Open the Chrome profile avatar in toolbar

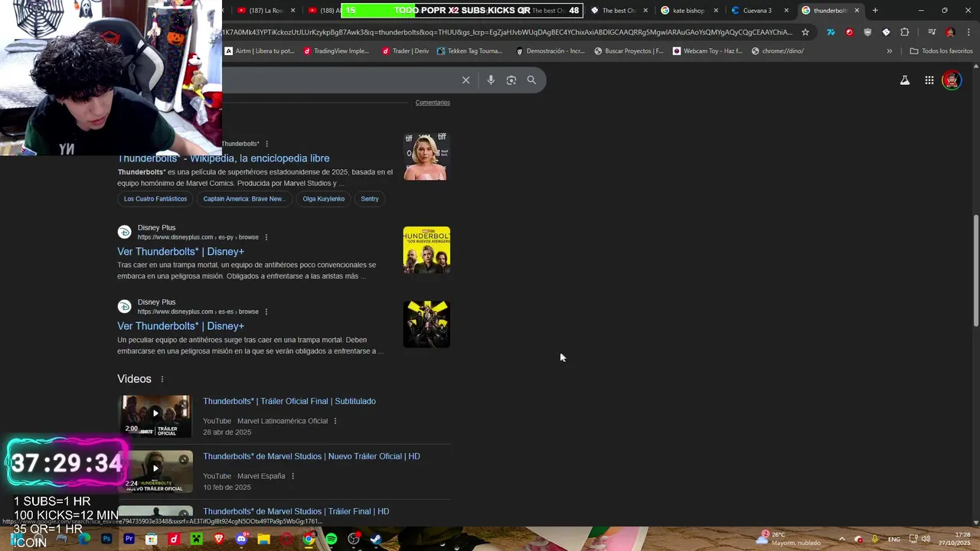pyautogui.click(x=950, y=32)
